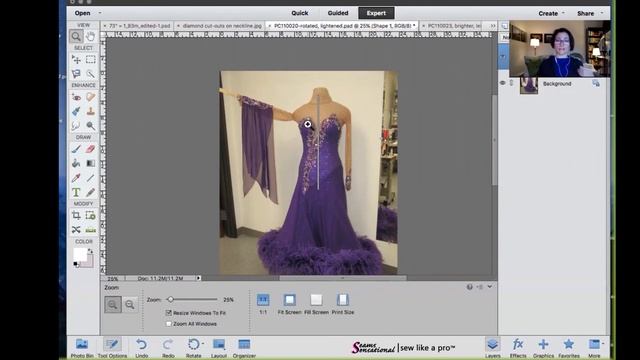The height and width of the screenshot is (360, 640).
Task: Click the Fit Screen button
Action: point(289,304)
